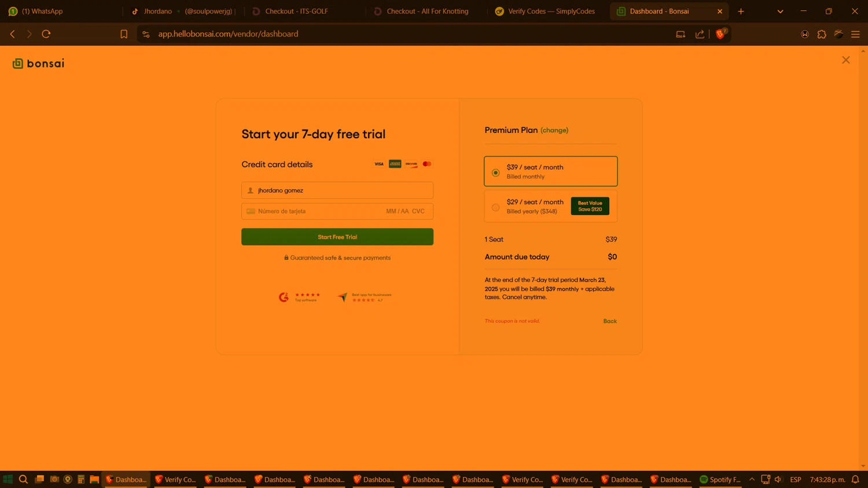Open the extensions puzzle icon

(822, 34)
